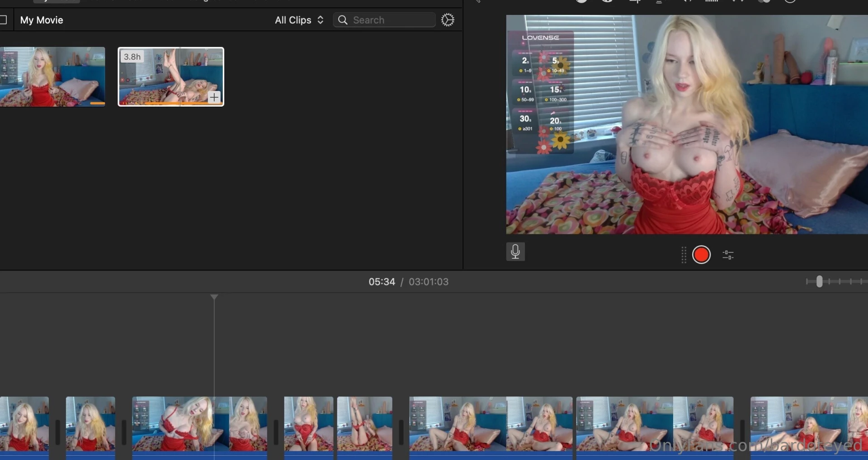The width and height of the screenshot is (868, 460).
Task: Open the browser settings gear popover
Action: tap(448, 20)
